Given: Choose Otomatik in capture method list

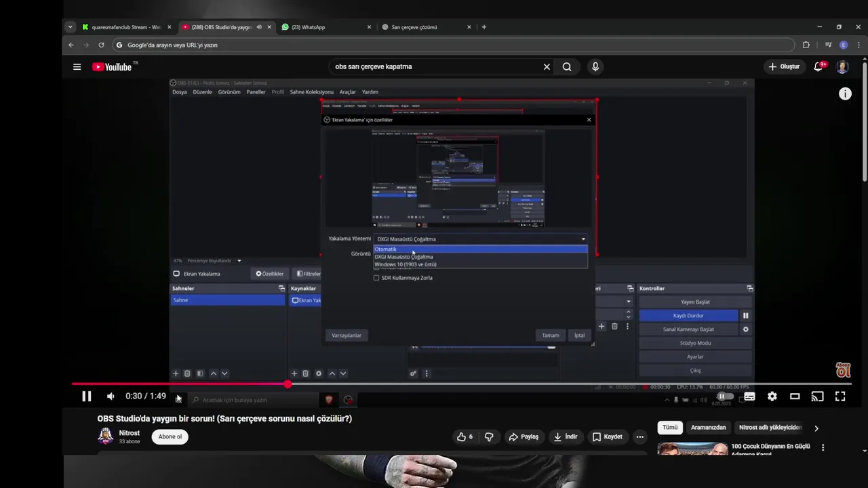Looking at the screenshot, I should pyautogui.click(x=481, y=249).
